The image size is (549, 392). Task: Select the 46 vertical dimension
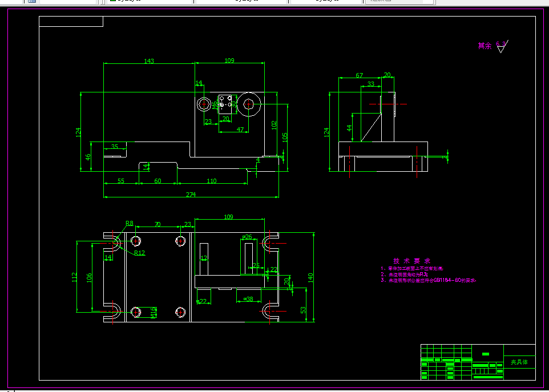coord(88,156)
